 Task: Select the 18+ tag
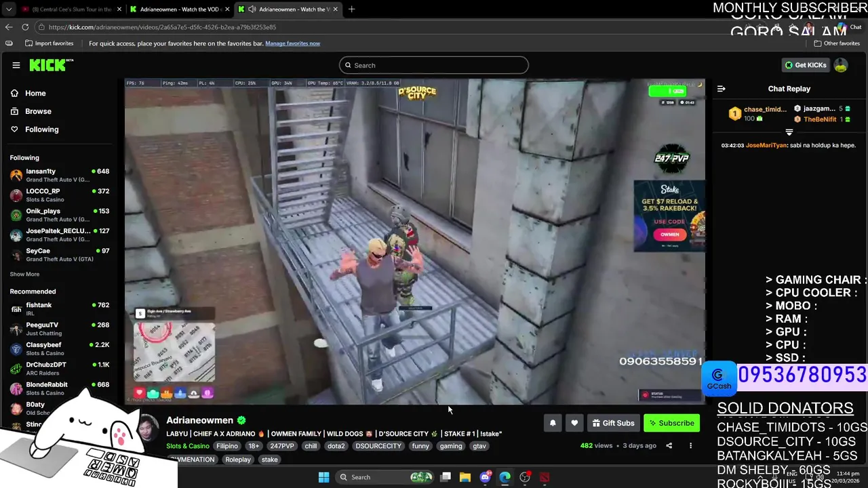253,446
